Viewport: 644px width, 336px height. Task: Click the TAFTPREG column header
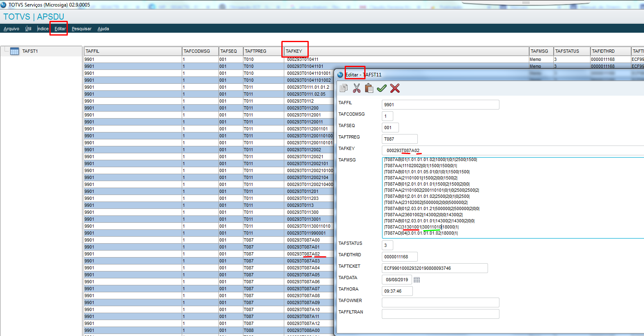[263, 51]
